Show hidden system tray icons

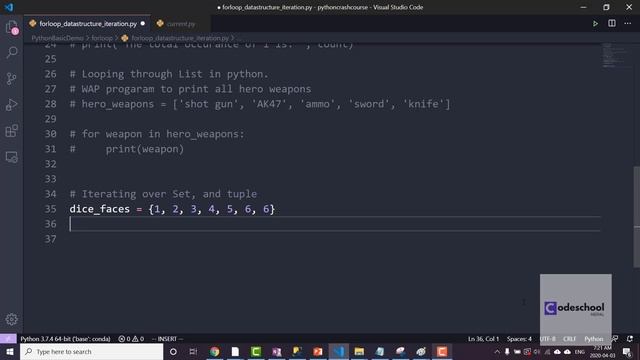(x=497, y=351)
